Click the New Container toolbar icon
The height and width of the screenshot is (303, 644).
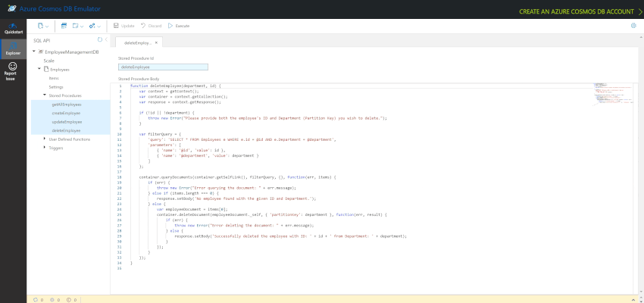(40, 26)
